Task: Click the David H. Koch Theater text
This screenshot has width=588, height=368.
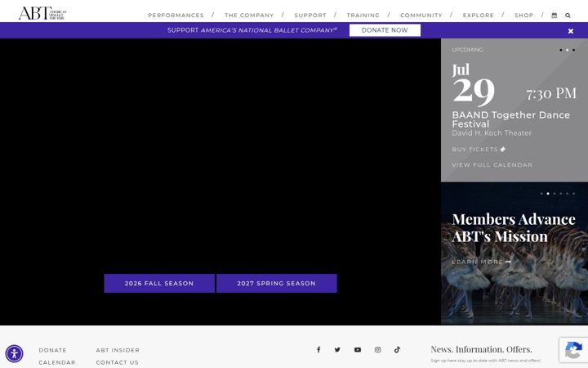Action: coord(492,133)
